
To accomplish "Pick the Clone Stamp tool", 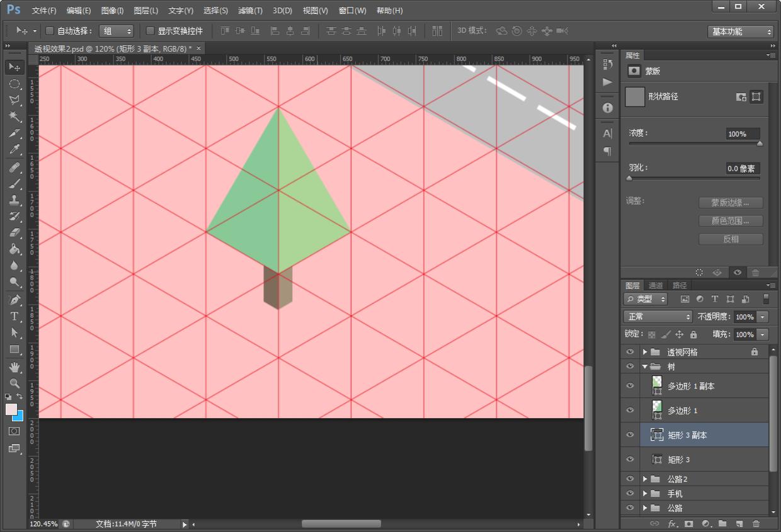I will [x=14, y=200].
